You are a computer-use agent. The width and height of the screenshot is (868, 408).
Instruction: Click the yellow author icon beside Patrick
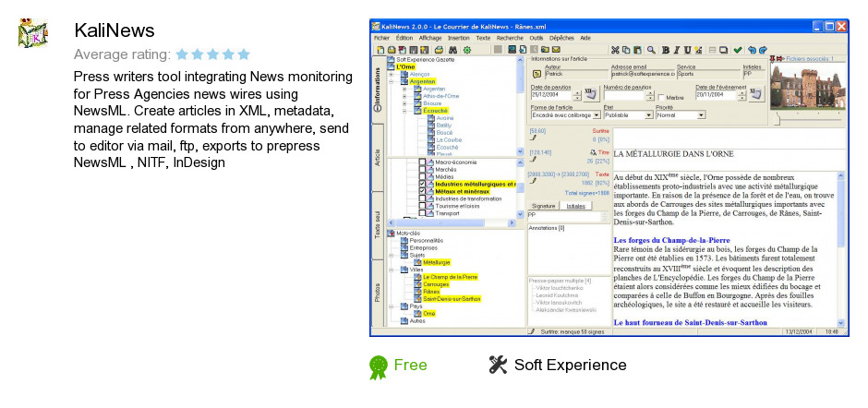pos(537,74)
